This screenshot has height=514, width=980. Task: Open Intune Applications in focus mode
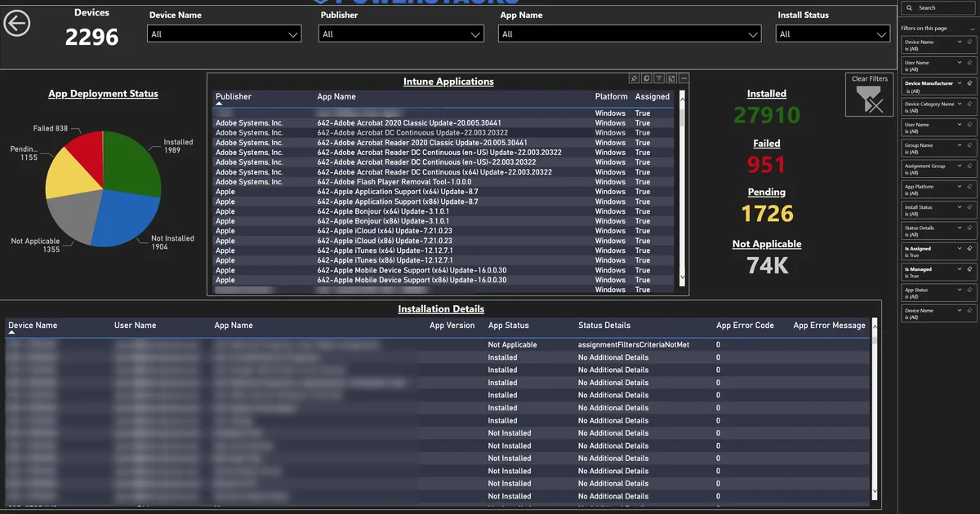point(671,78)
